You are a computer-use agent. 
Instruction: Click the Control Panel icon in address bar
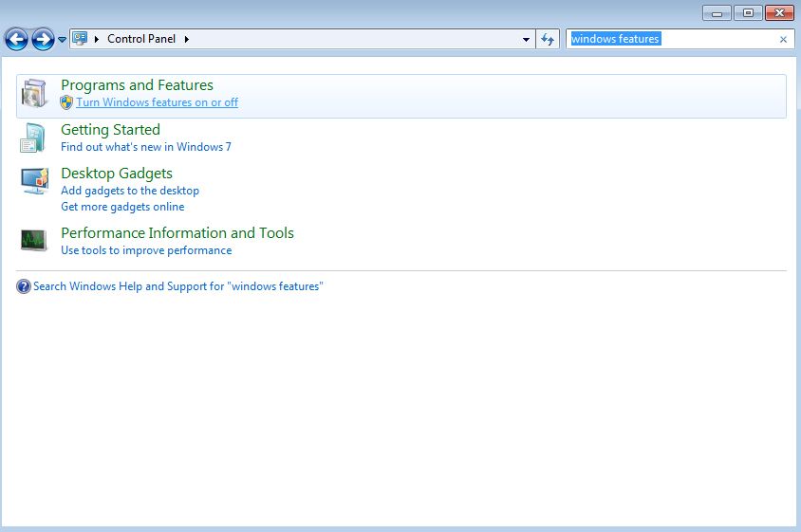point(80,38)
